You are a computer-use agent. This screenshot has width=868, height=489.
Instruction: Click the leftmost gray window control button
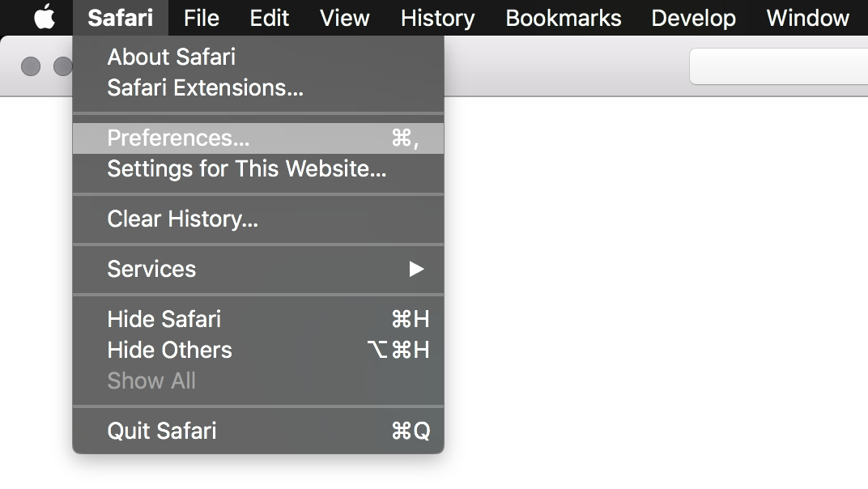(31, 66)
